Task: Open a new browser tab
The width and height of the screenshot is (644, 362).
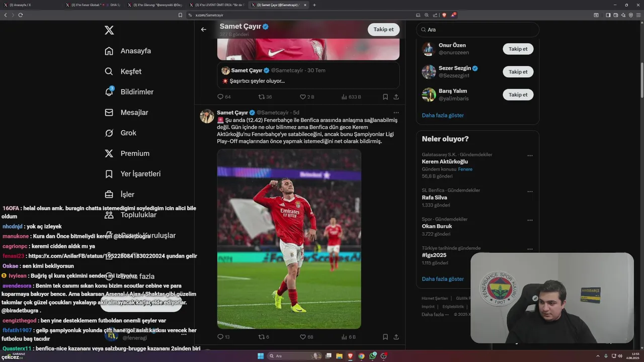Action: coord(314,5)
